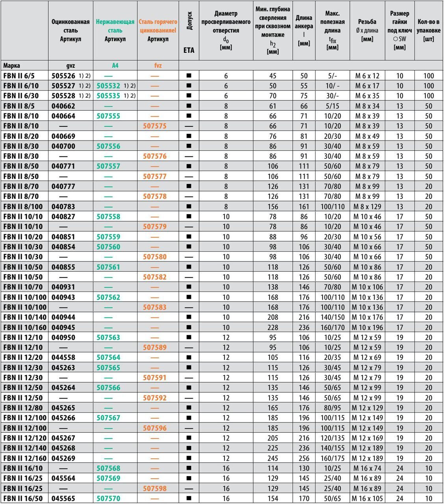The width and height of the screenshot is (444, 504).
Task: Click stainless article 507570 in last row
Action: click(x=108, y=498)
